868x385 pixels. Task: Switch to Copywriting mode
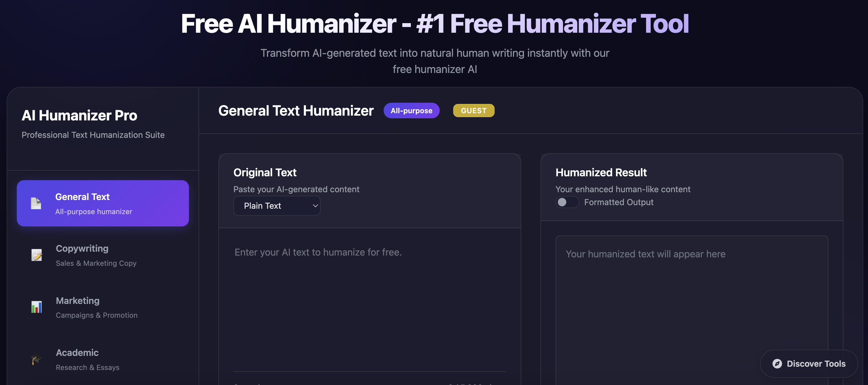(103, 255)
